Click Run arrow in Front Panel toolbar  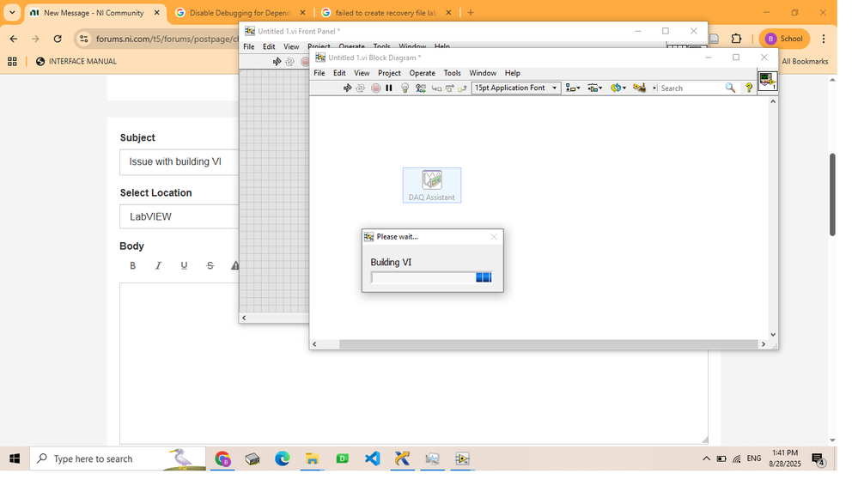277,61
